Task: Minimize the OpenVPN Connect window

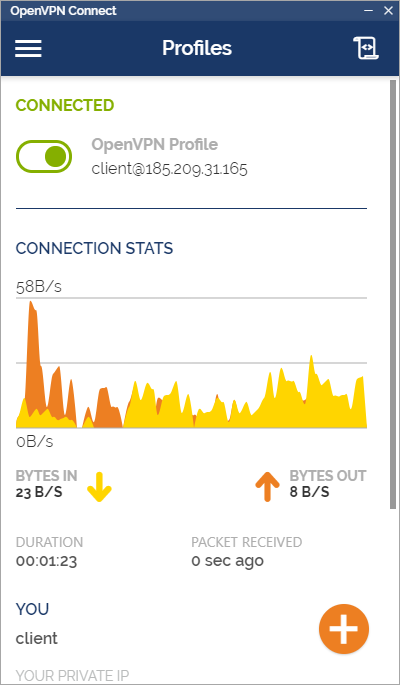Action: [369, 10]
